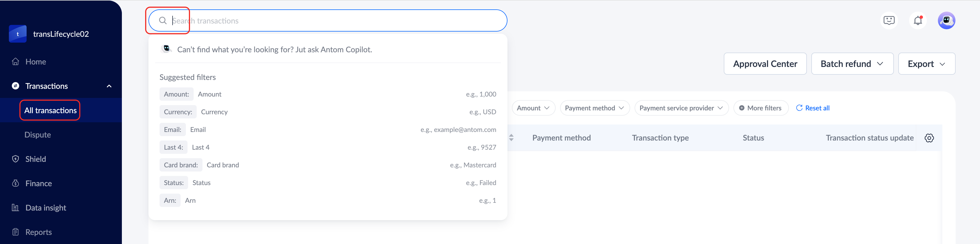The image size is (980, 244).
Task: Open Payment service provider filter
Action: coord(681,108)
